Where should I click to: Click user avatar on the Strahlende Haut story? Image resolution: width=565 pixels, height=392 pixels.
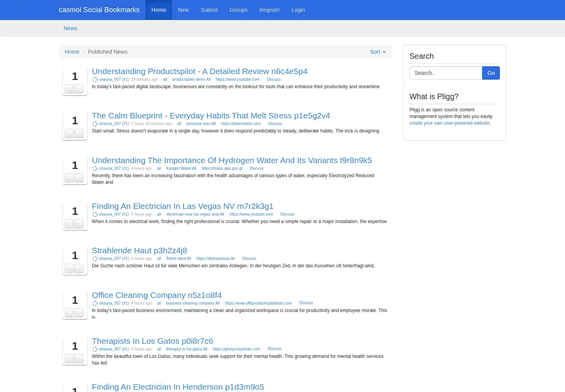pyautogui.click(x=95, y=259)
